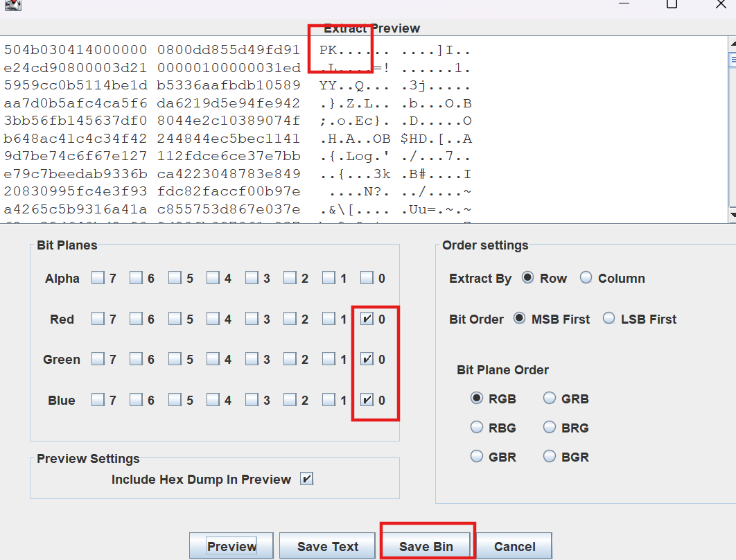Select GRB bit plane order

(x=549, y=398)
